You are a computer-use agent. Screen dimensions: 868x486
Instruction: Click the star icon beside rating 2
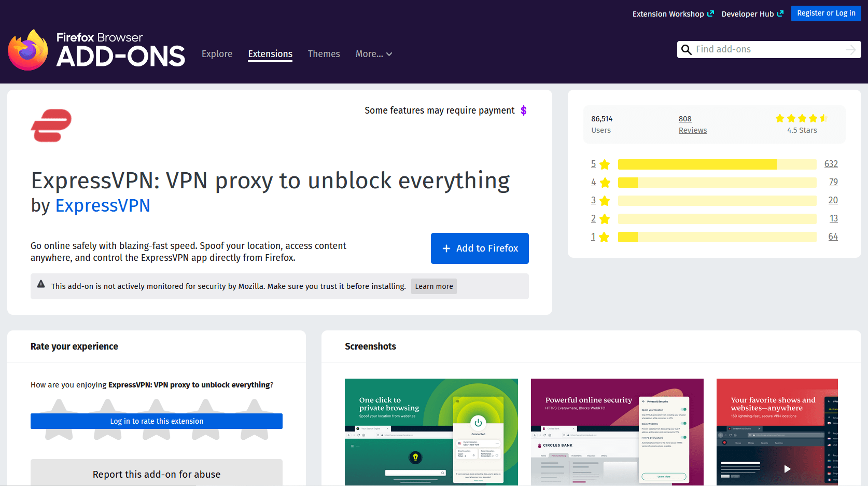coord(604,219)
